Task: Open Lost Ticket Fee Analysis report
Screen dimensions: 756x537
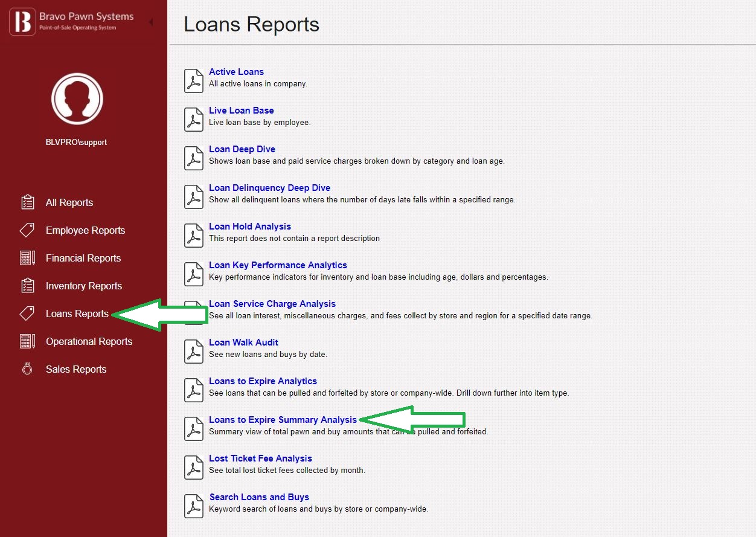Action: [260, 458]
